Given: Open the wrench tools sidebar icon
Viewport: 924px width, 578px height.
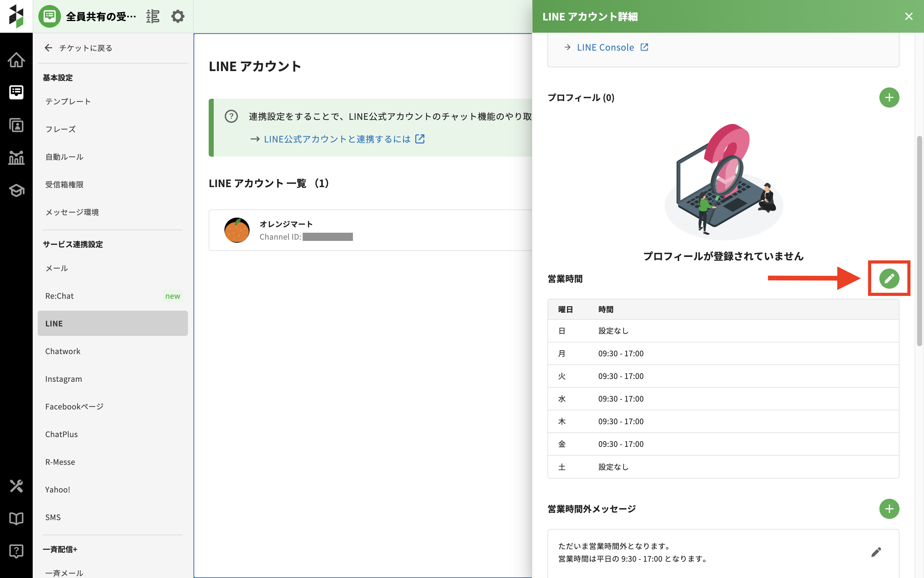Looking at the screenshot, I should pyautogui.click(x=16, y=486).
